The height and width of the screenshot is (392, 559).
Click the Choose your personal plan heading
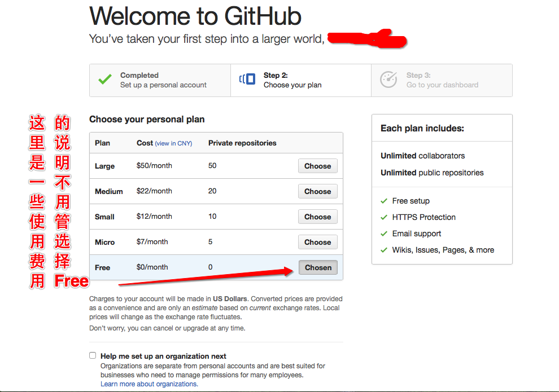pos(147,119)
